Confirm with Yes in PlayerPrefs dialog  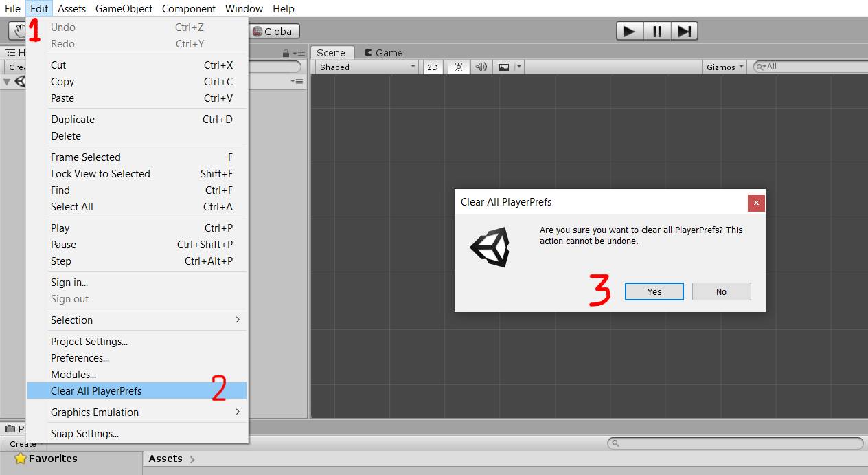tap(654, 291)
